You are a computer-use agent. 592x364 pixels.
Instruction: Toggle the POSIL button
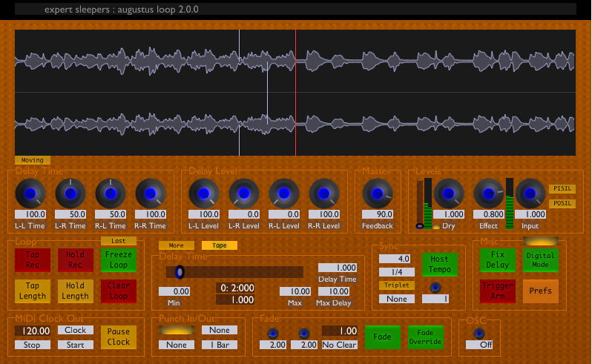(x=562, y=203)
